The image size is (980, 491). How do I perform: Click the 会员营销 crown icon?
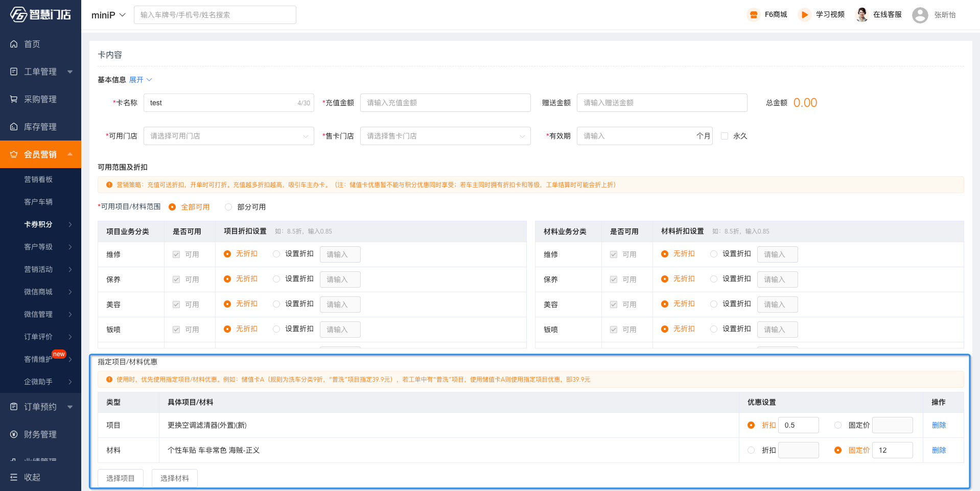(x=14, y=154)
